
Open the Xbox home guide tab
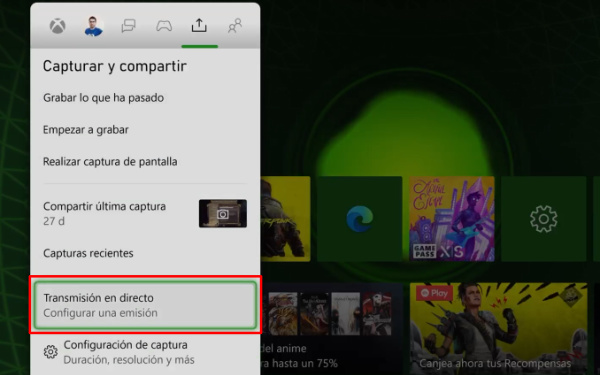coord(57,26)
